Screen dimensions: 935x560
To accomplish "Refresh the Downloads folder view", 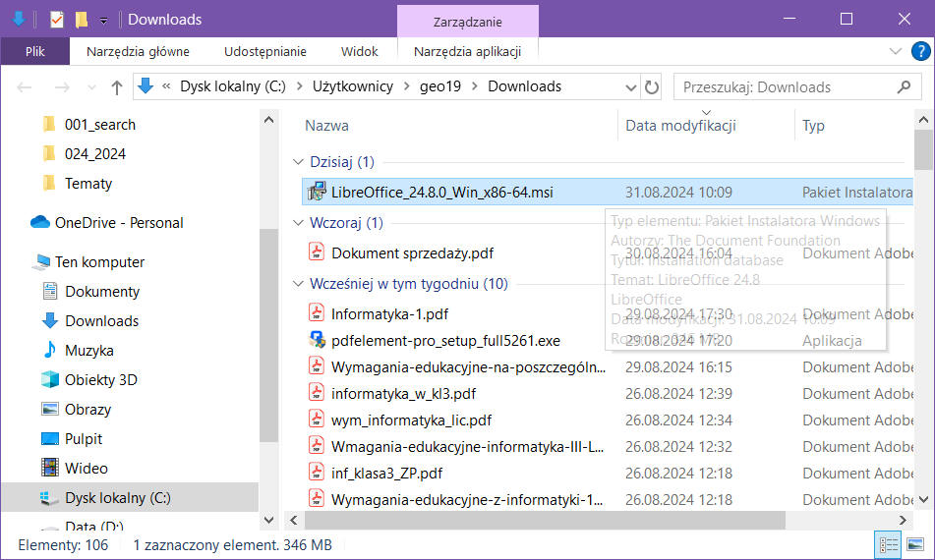I will [x=651, y=87].
